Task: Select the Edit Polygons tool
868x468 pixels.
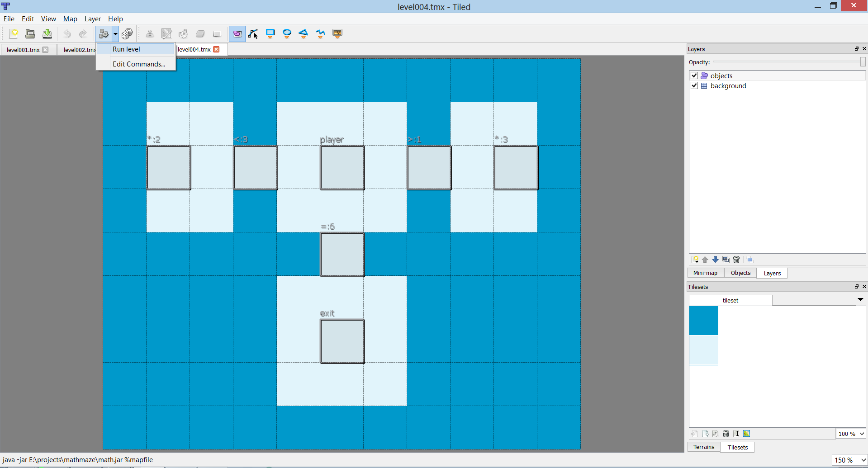Action: point(254,33)
